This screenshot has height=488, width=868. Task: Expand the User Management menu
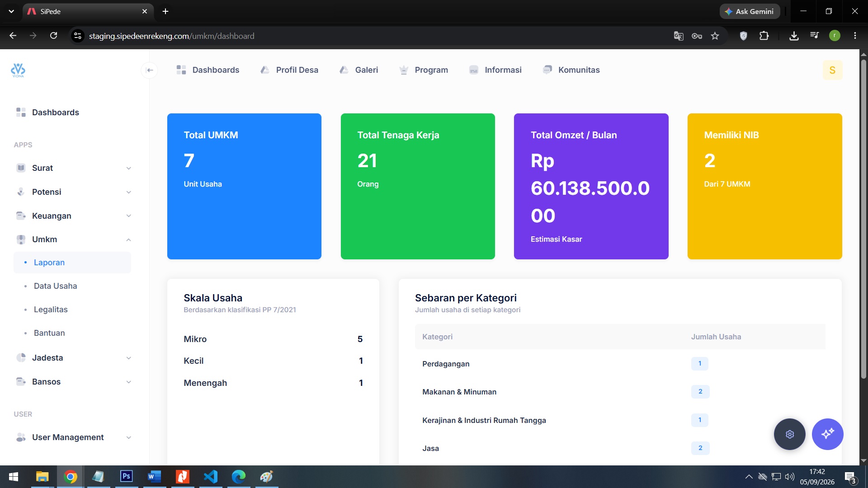tap(73, 437)
